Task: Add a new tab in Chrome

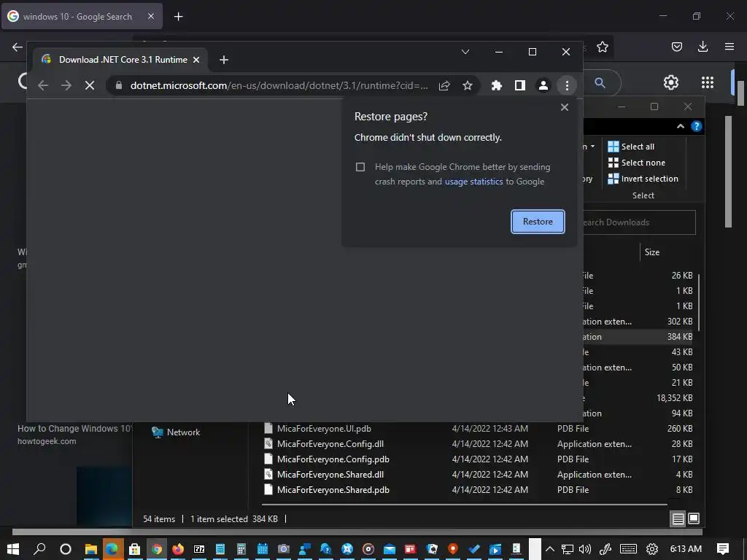Action: pyautogui.click(x=224, y=60)
